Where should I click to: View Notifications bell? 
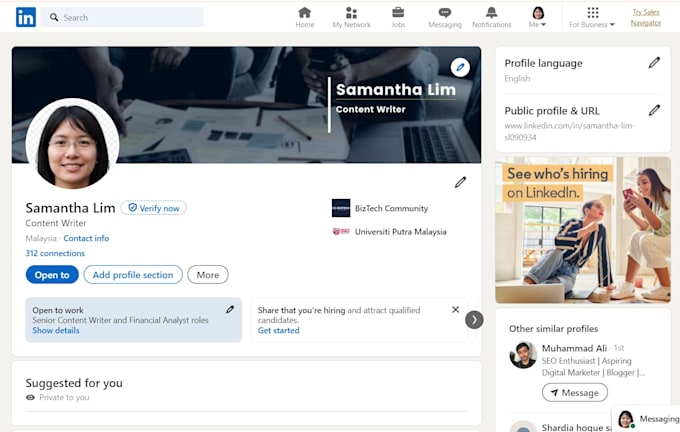click(491, 17)
